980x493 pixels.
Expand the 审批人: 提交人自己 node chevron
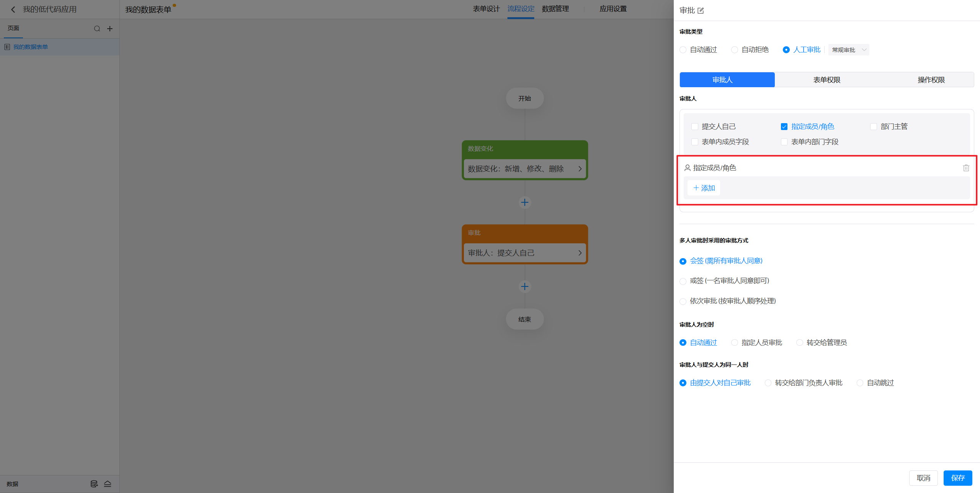[x=580, y=253]
